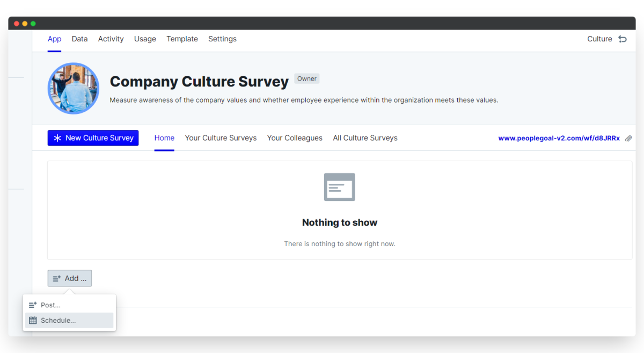Viewport: 644px width, 353px height.
Task: Show All Culture Surveys tab
Action: pos(365,138)
